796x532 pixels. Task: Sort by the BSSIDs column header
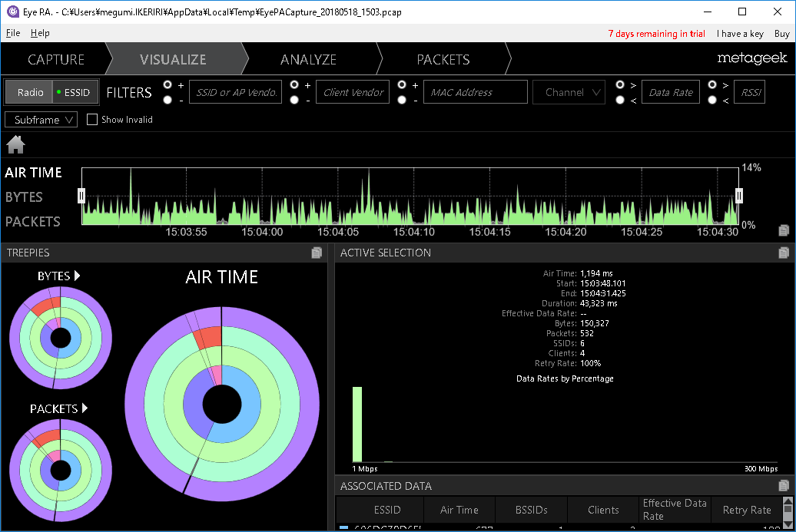[x=531, y=510]
